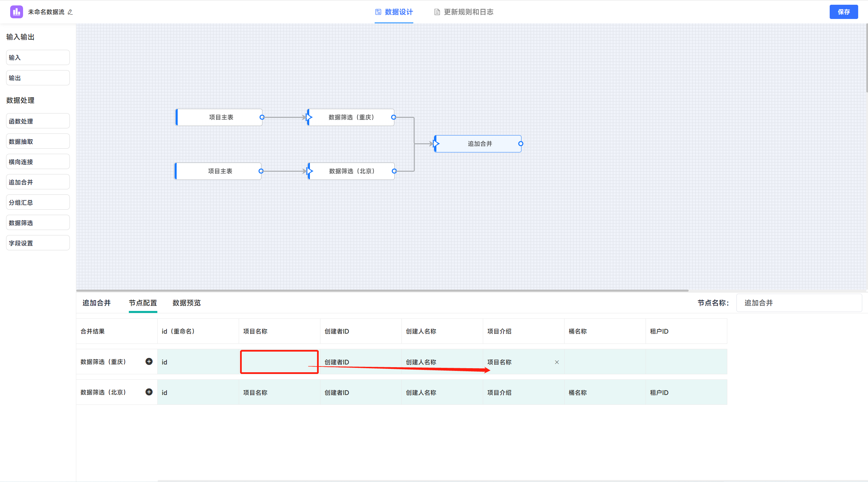This screenshot has height=482, width=868.
Task: Select the 数据筛选（北京）node on canvas
Action: [x=351, y=171]
